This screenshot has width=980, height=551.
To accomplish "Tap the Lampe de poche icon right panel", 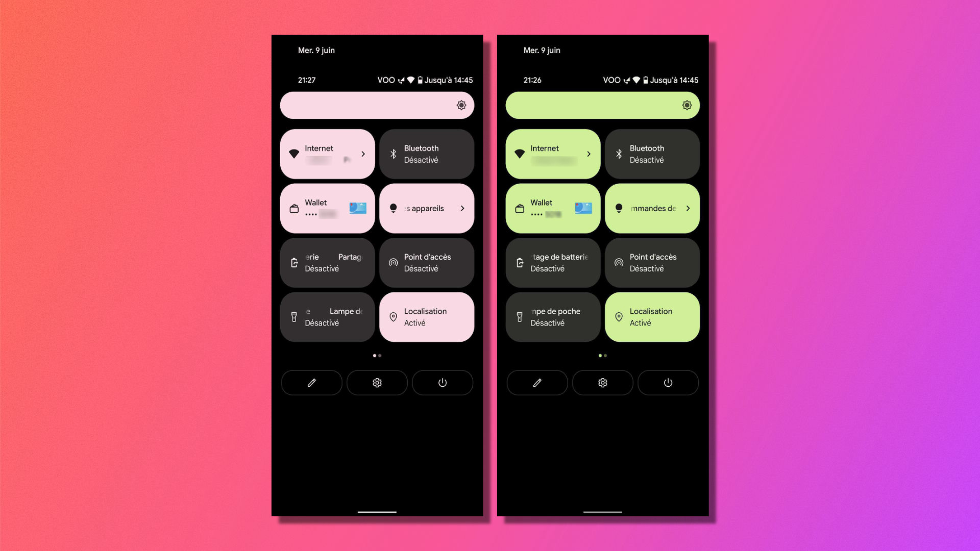I will [x=521, y=316].
